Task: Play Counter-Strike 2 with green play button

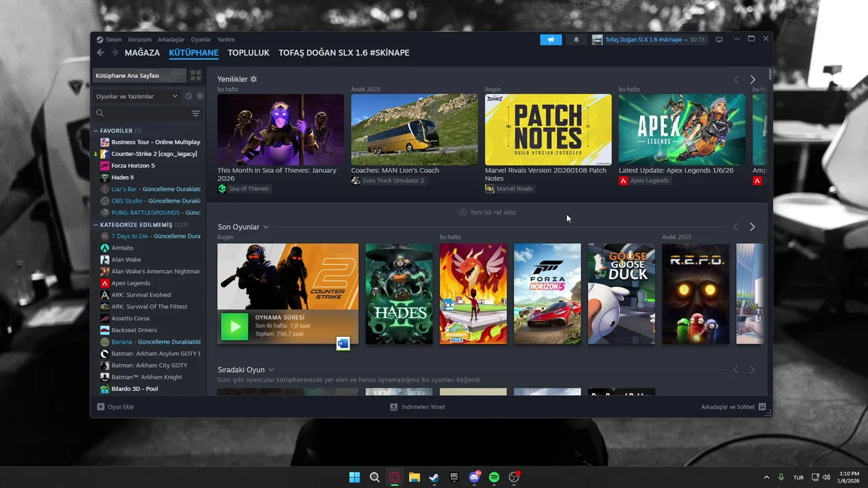Action: point(235,327)
